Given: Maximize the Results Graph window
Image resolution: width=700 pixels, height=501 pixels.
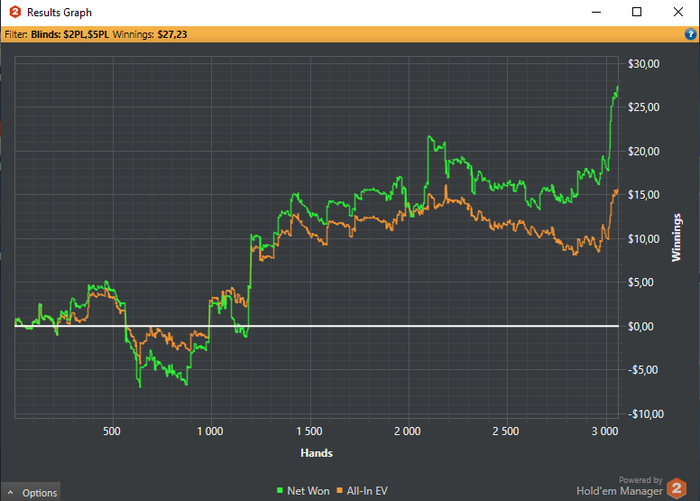Looking at the screenshot, I should 637,12.
